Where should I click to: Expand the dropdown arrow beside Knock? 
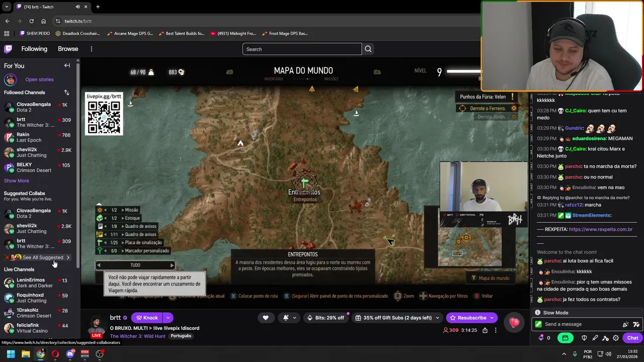click(x=168, y=318)
